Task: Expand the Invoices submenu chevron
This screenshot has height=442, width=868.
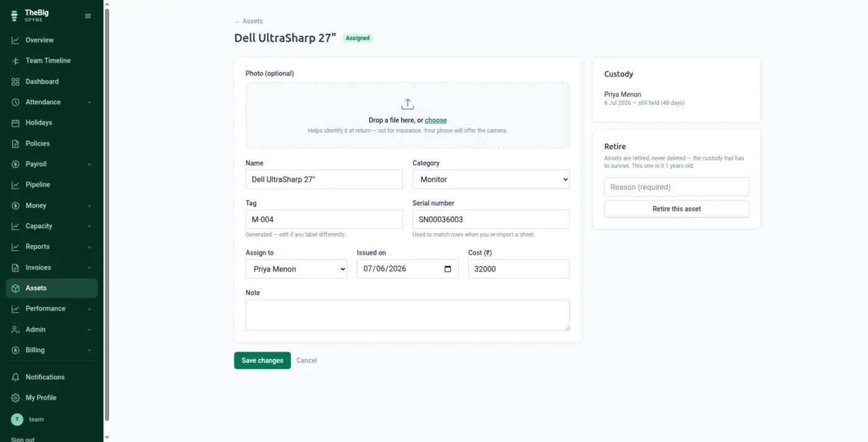Action: (x=89, y=268)
